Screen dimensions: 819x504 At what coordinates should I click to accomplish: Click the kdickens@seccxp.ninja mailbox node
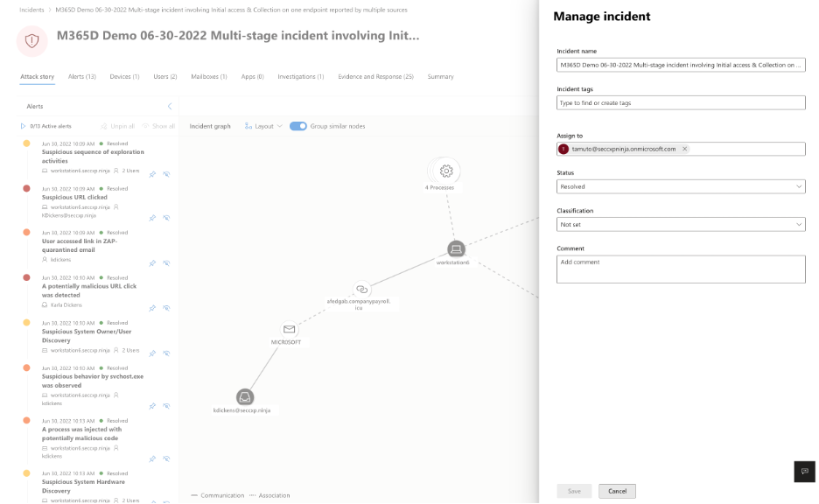click(245, 398)
